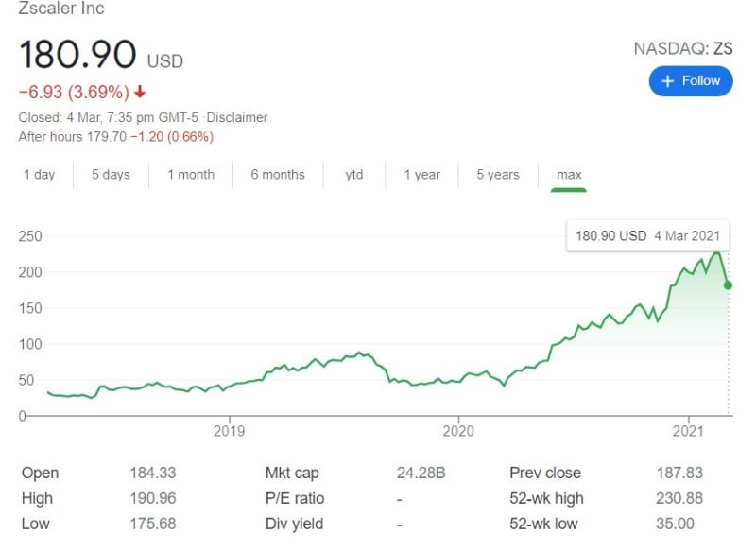
Task: View the 6 months performance chart
Action: [278, 174]
